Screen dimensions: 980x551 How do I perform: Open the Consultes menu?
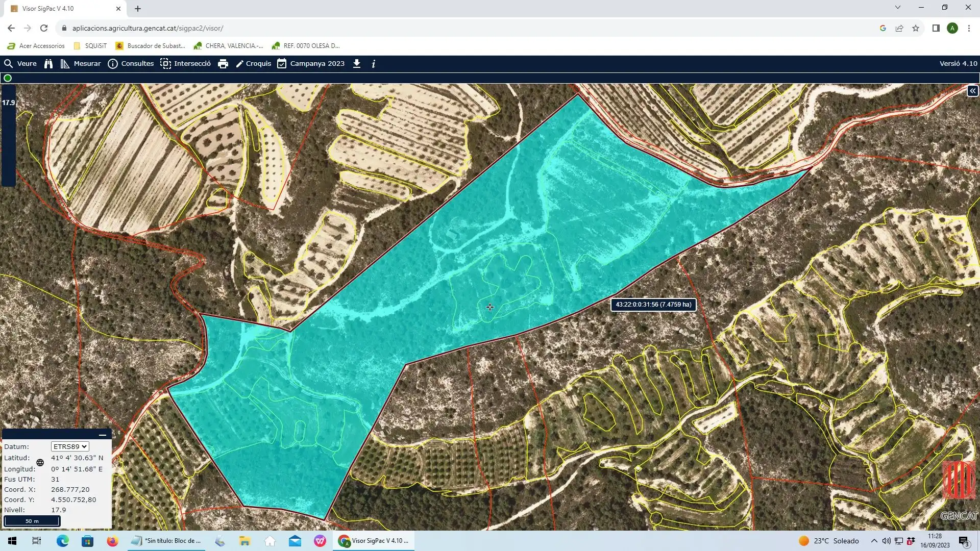point(131,64)
